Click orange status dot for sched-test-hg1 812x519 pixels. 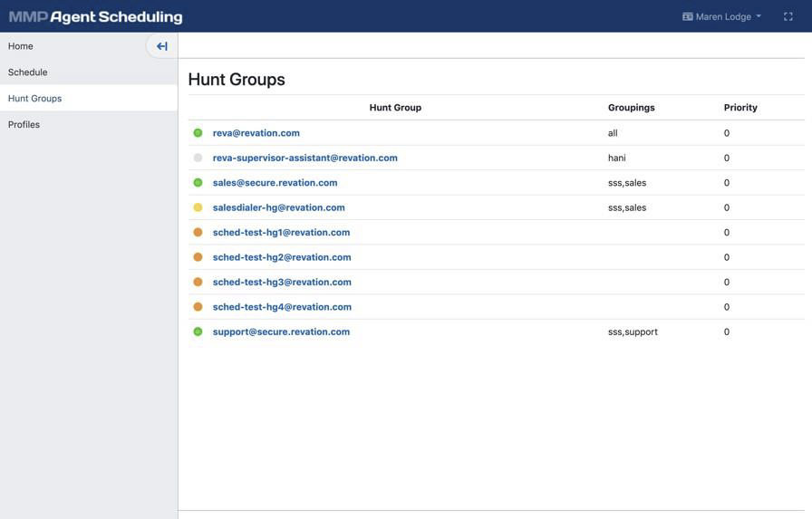(x=198, y=233)
